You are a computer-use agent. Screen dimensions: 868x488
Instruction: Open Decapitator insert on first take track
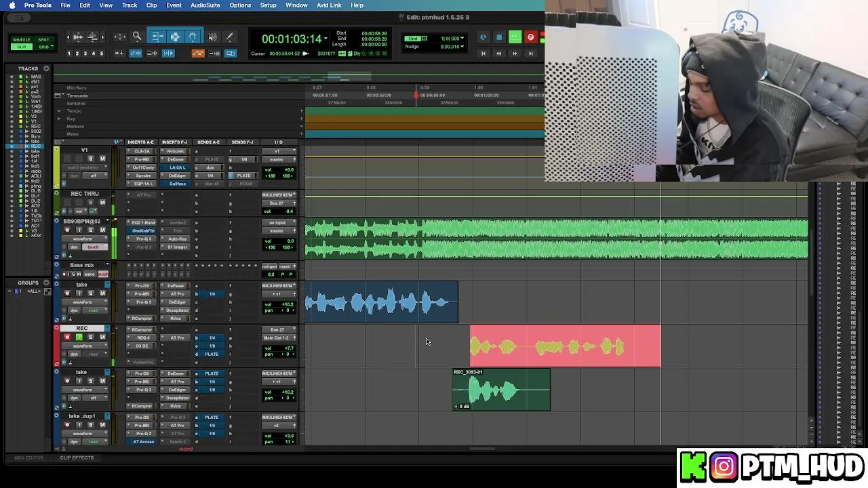coord(177,310)
